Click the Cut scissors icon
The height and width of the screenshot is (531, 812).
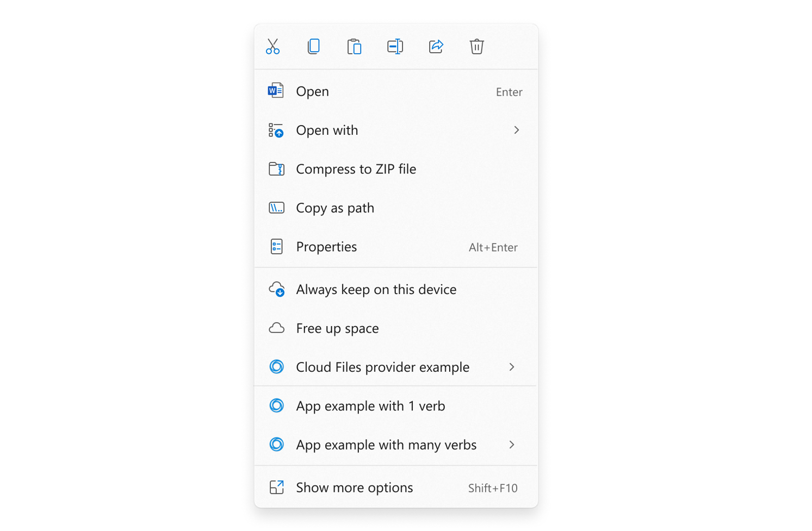pos(272,46)
